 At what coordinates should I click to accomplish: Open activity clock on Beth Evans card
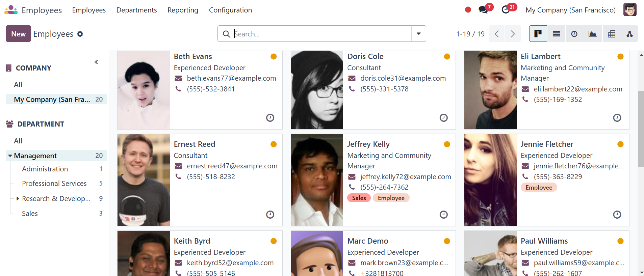pyautogui.click(x=270, y=118)
